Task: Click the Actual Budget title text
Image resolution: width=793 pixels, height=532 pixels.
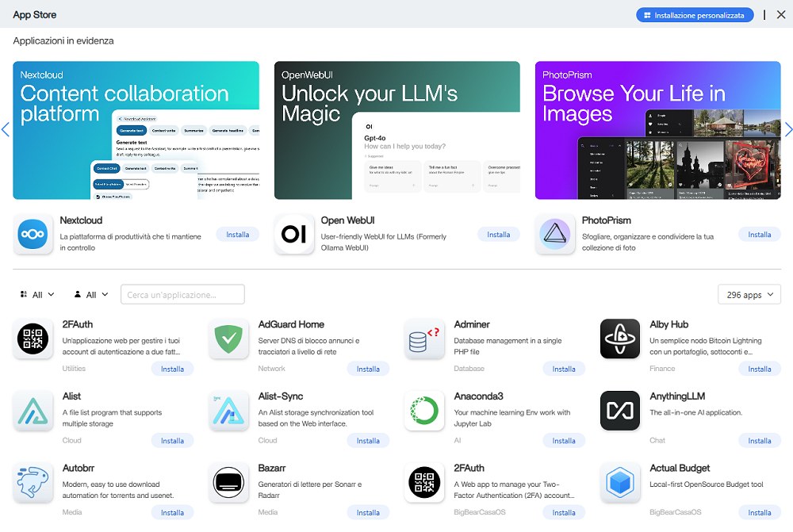Action: (680, 469)
